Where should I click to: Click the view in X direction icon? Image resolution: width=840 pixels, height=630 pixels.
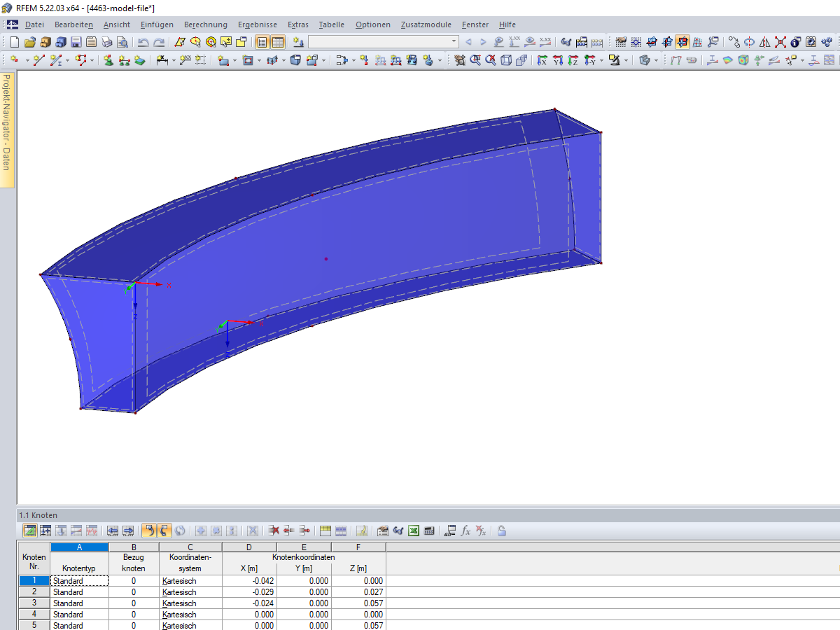pyautogui.click(x=542, y=60)
